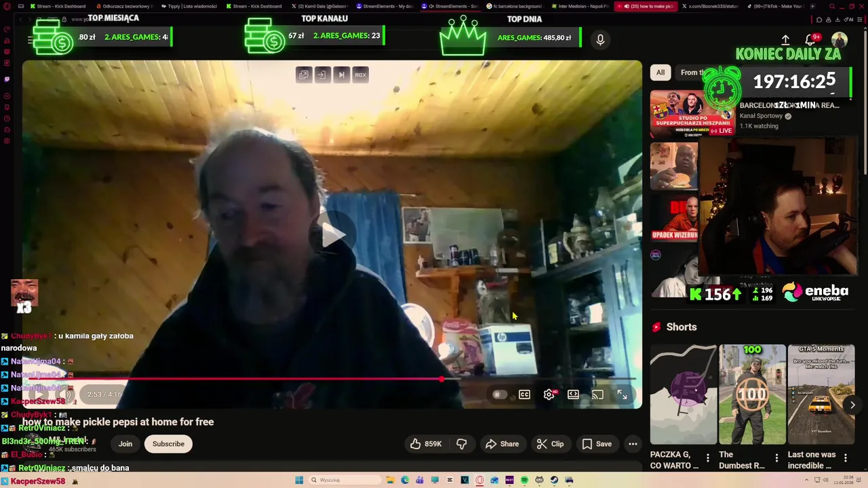Open the video settings gear
The height and width of the screenshot is (488, 868).
549,394
